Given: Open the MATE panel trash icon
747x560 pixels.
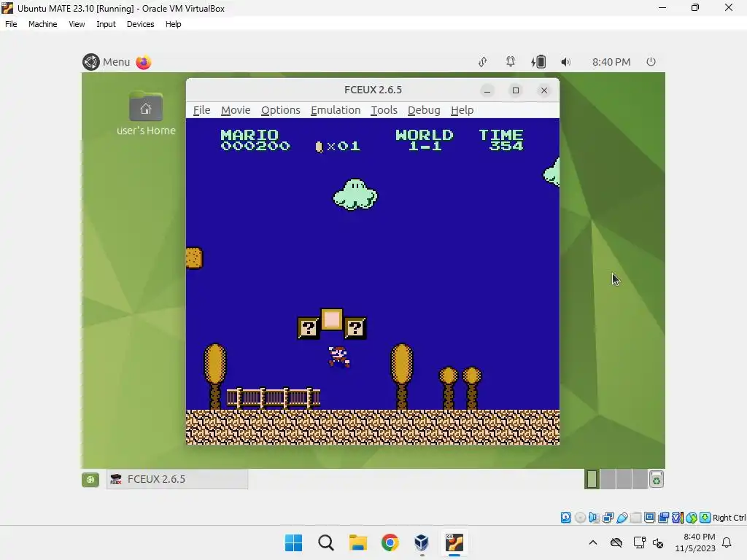Looking at the screenshot, I should [x=657, y=480].
